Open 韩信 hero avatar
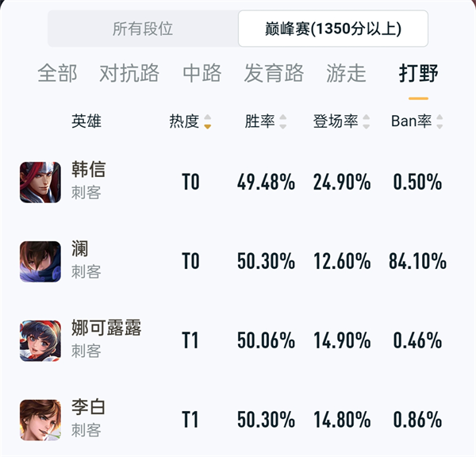476x457 pixels. point(40,182)
